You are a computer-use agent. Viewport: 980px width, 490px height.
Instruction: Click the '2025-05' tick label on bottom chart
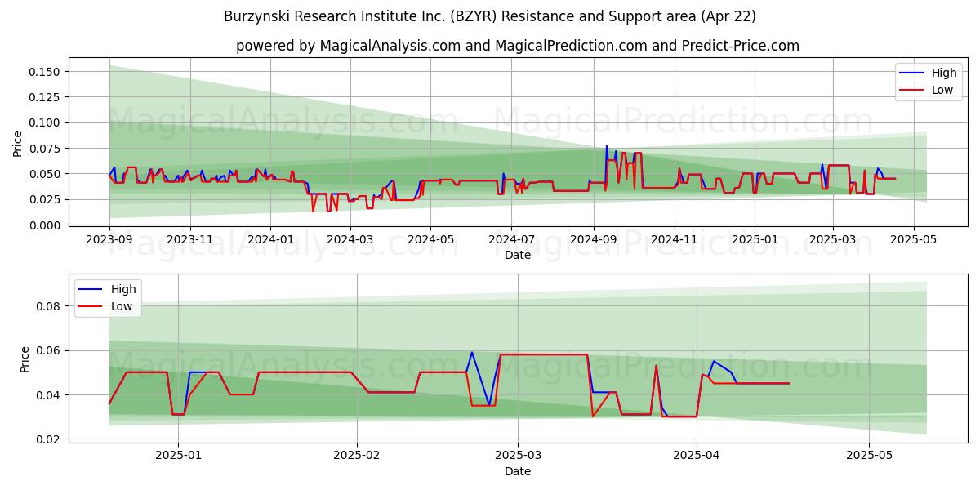pyautogui.click(x=869, y=457)
